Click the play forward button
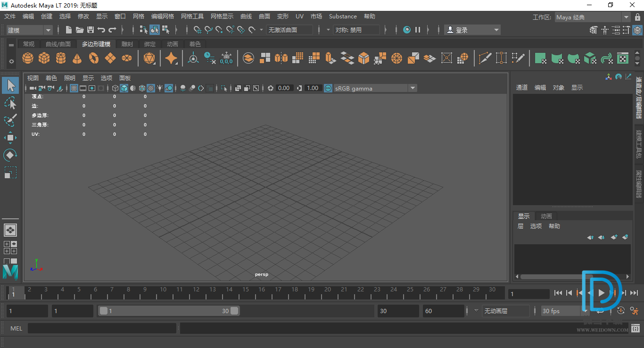 [601, 293]
